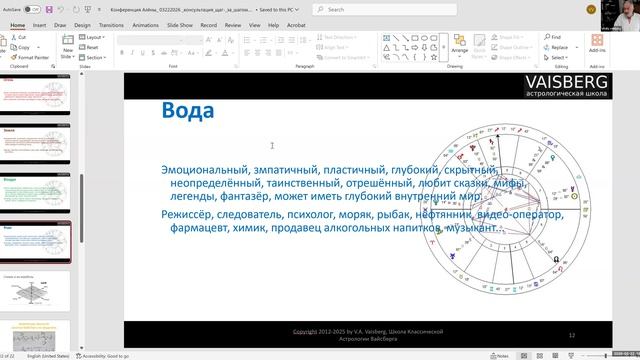Select the Вода slide thumbnail in panel

[x=35, y=242]
